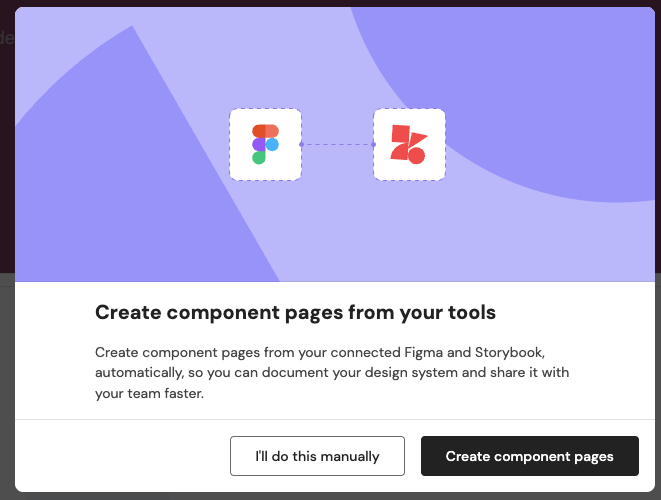Click the dashed connector line between logos

coord(337,144)
